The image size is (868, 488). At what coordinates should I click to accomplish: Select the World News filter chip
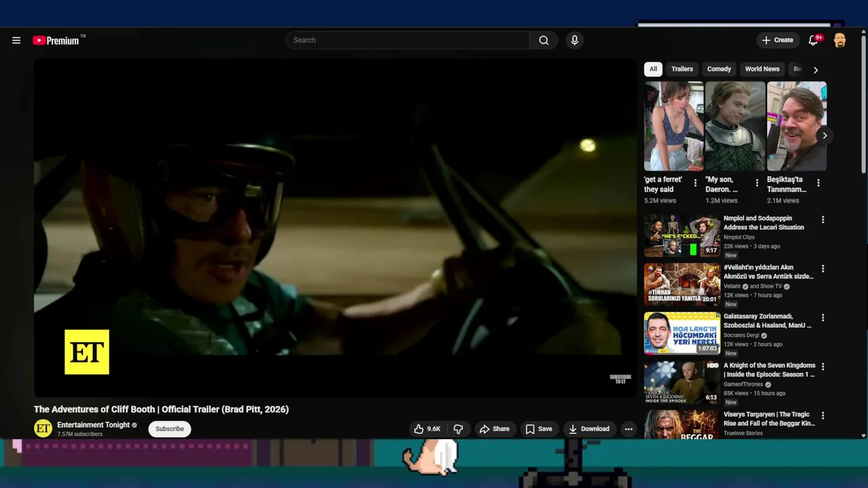tap(762, 69)
